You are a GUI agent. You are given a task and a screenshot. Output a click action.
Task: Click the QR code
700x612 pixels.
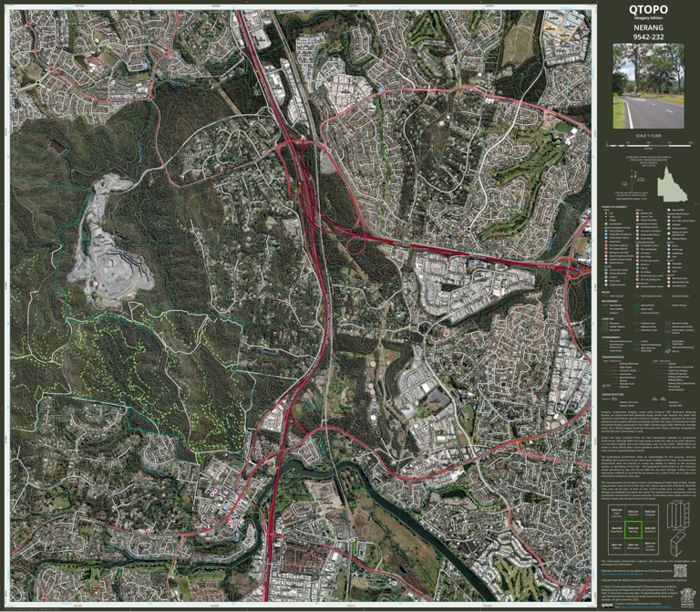click(x=680, y=571)
